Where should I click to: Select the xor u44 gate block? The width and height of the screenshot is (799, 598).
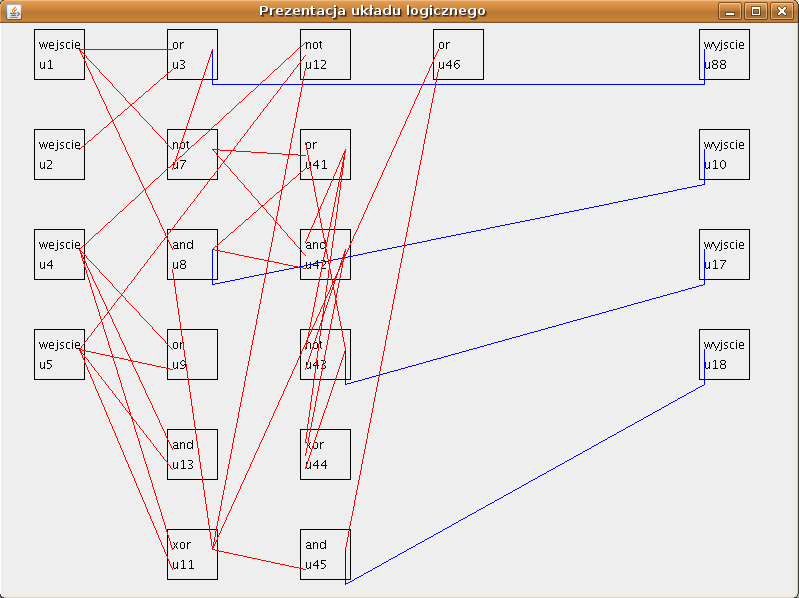click(326, 454)
